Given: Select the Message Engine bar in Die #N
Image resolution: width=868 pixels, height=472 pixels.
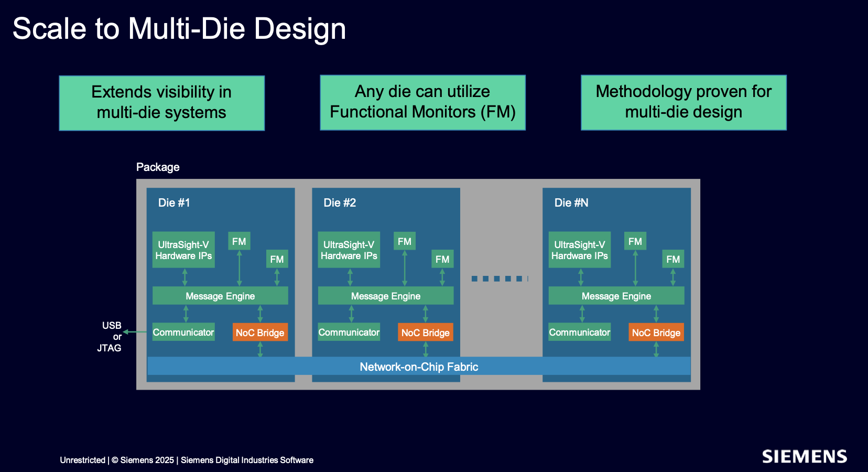Looking at the screenshot, I should pyautogui.click(x=616, y=296).
